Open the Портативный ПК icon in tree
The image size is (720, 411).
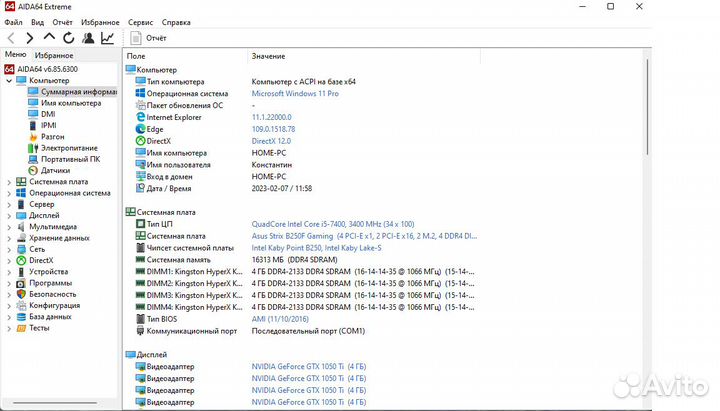[x=33, y=159]
